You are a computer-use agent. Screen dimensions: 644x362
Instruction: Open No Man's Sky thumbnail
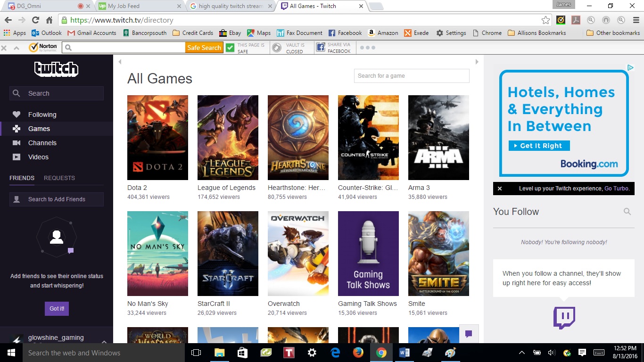point(157,254)
